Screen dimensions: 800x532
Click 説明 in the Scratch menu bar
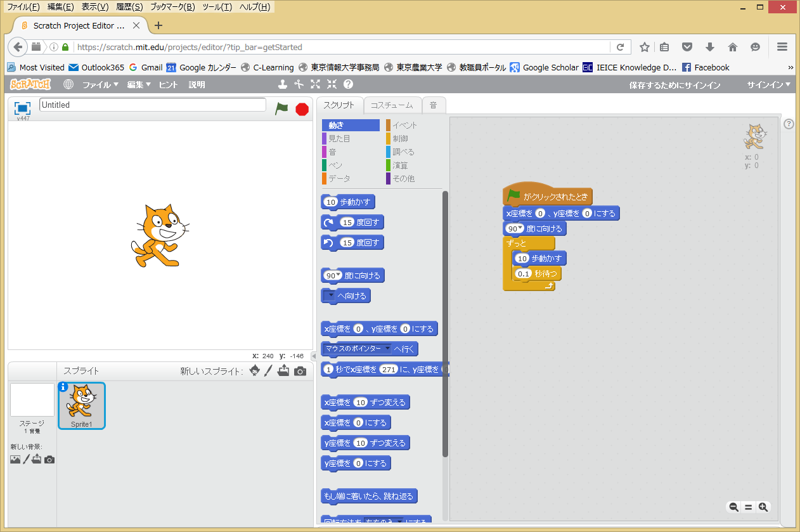tap(197, 84)
